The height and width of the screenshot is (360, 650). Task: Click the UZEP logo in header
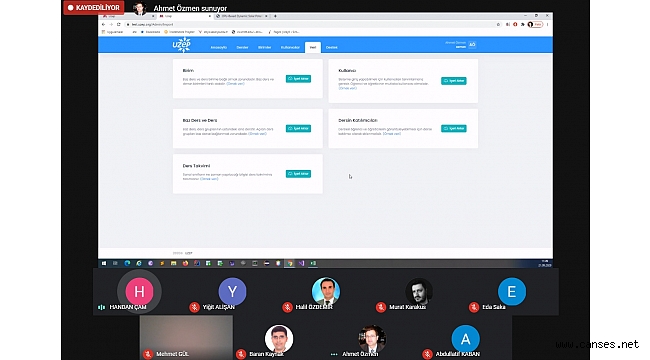pyautogui.click(x=182, y=45)
